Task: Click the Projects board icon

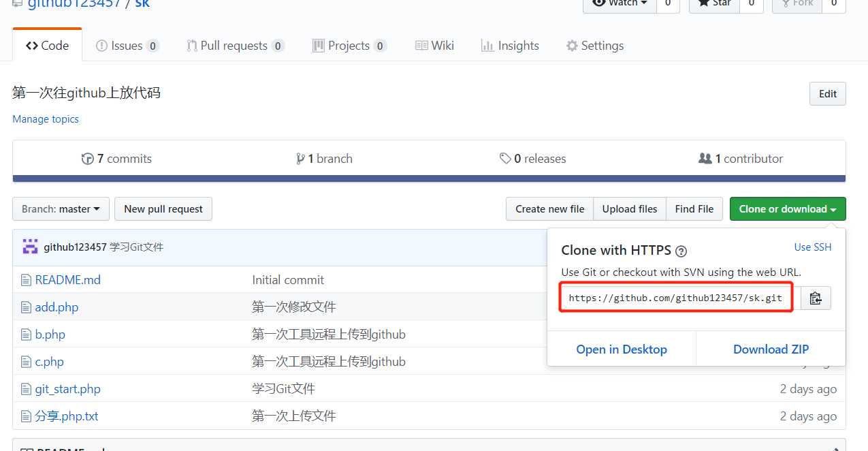Action: [x=318, y=46]
